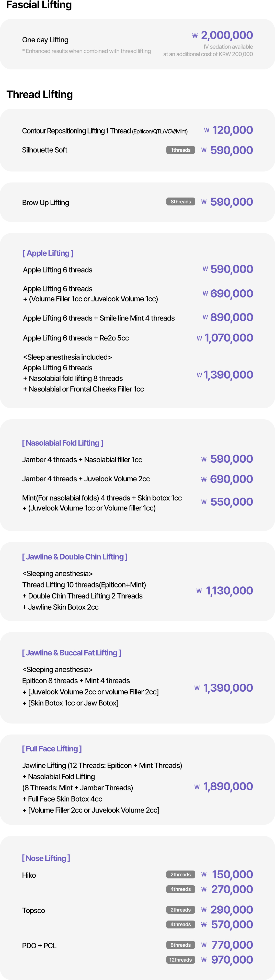Select the One day Lifting item
Screen dimensions: 275x980
45,40
